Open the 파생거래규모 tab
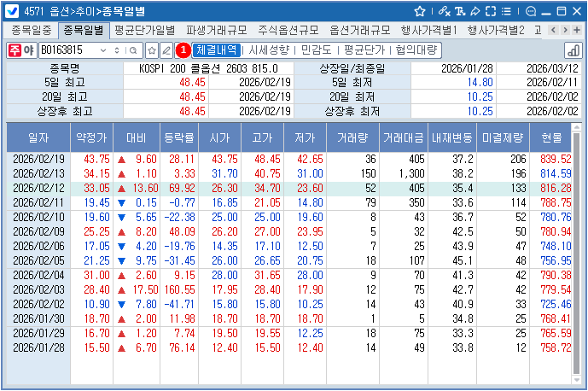588x391 pixels. (212, 30)
